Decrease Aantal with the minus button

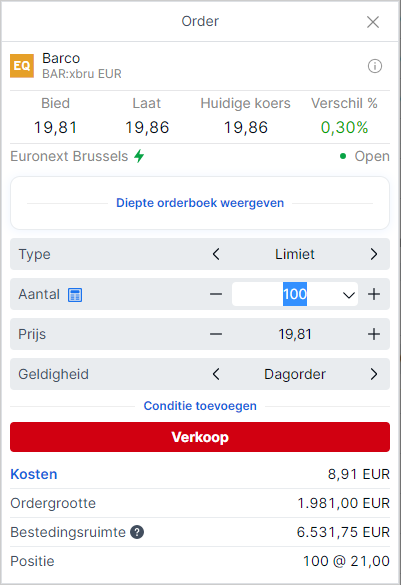point(216,294)
